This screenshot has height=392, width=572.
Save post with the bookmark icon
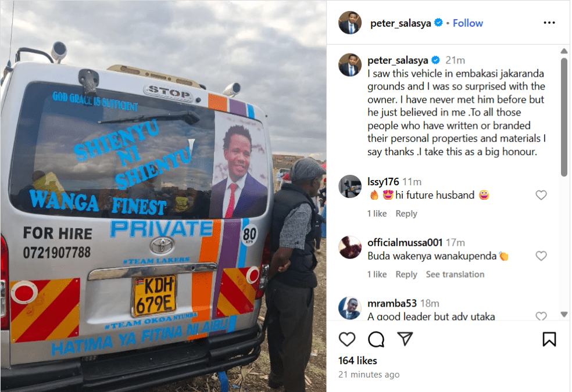pos(549,339)
